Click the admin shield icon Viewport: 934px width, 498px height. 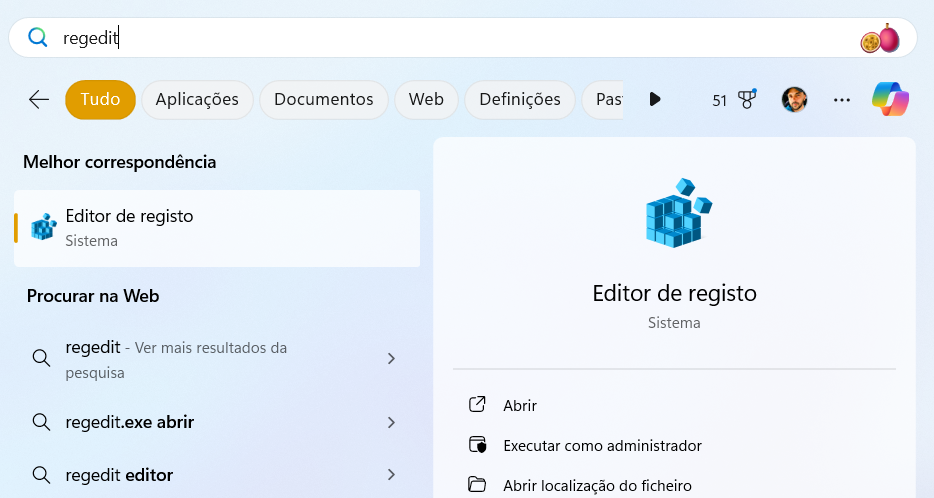click(x=477, y=445)
